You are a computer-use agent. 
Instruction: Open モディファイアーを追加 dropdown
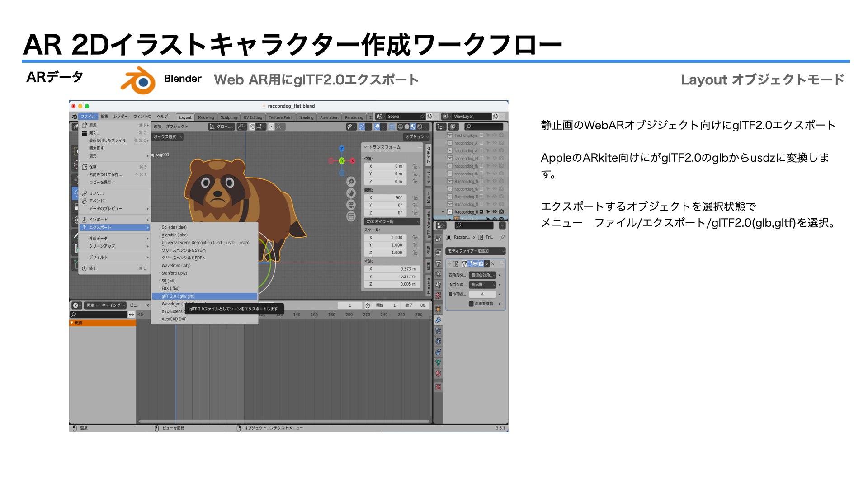[x=475, y=251]
